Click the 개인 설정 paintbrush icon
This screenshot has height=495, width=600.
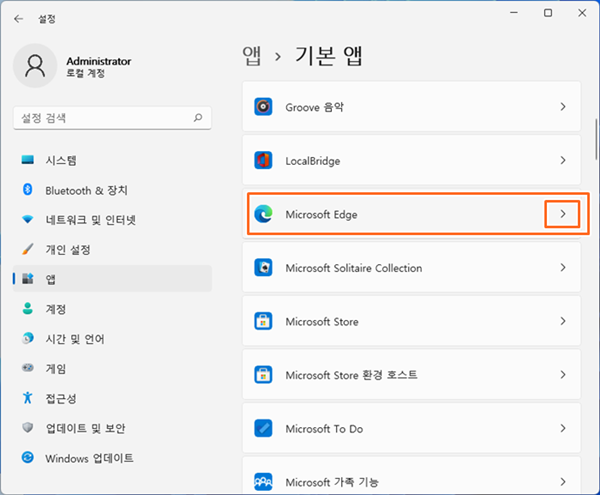28,249
